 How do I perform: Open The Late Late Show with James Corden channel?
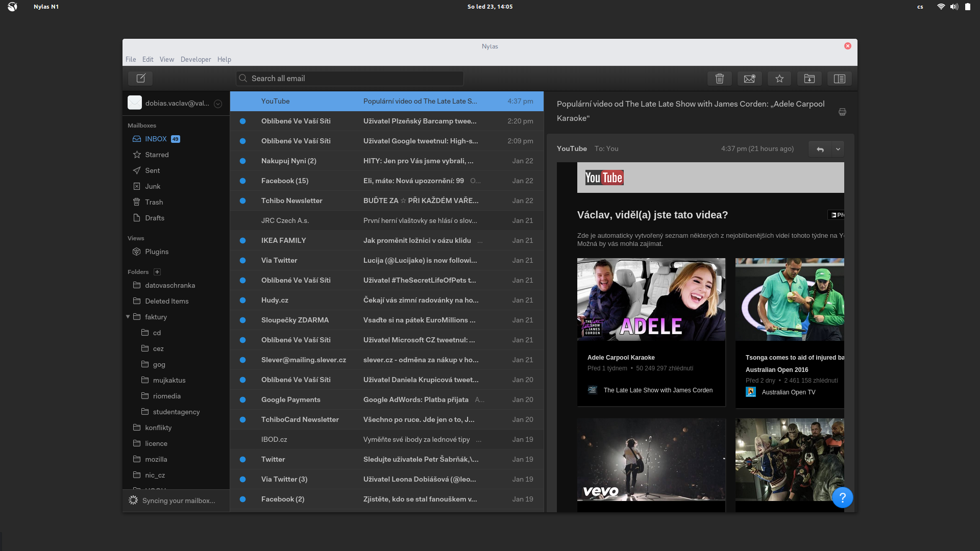click(658, 390)
